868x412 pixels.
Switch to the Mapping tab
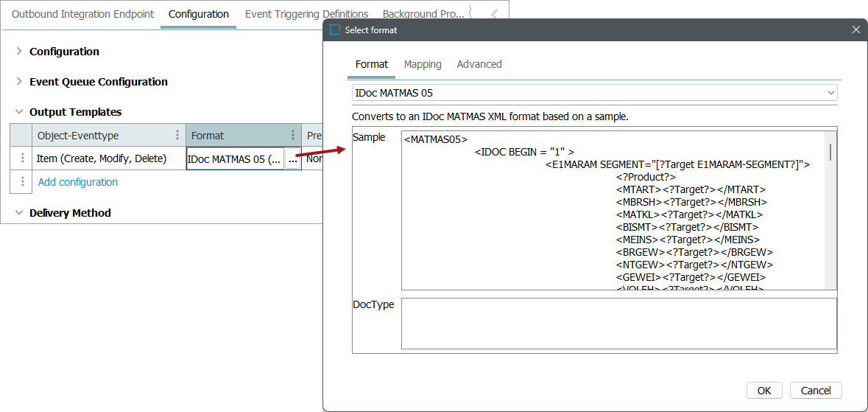tap(423, 64)
